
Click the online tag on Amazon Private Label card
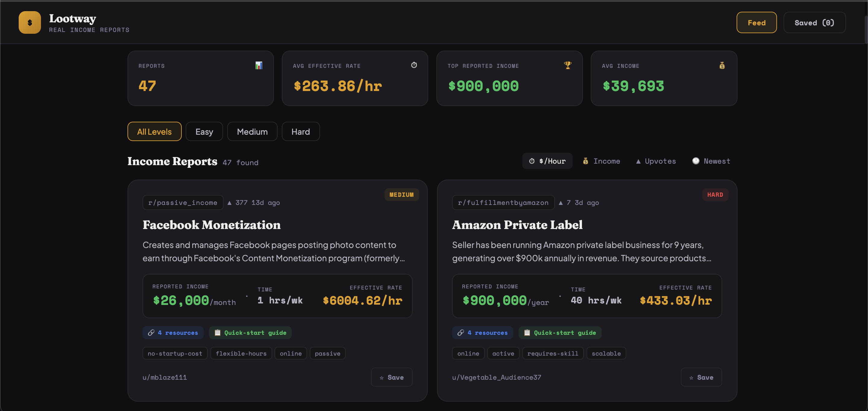pyautogui.click(x=468, y=353)
